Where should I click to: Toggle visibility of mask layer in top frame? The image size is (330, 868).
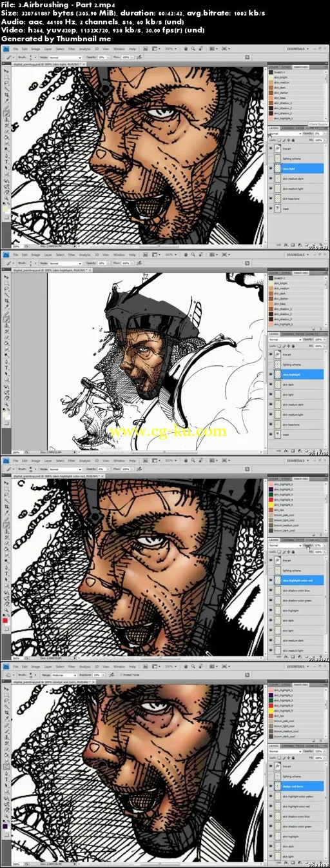(x=271, y=208)
